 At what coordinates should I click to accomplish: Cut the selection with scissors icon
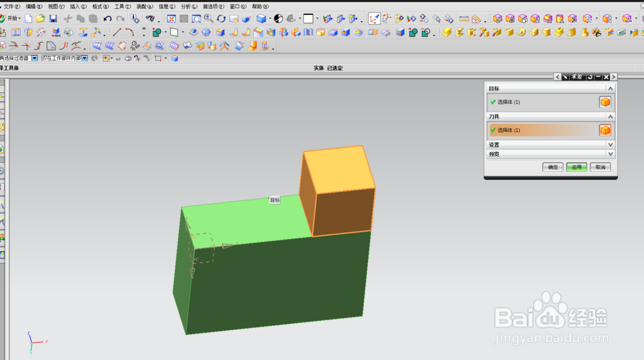(68, 19)
